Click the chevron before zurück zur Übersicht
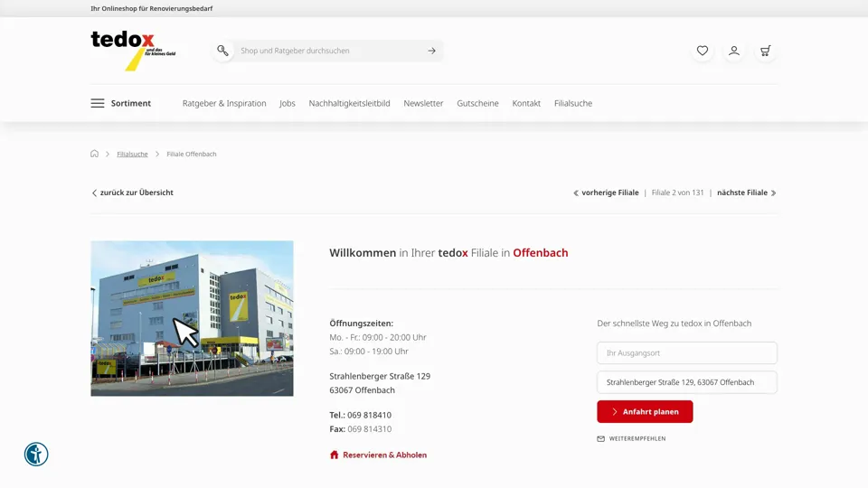Screen dimensions: 868x488 point(94,193)
